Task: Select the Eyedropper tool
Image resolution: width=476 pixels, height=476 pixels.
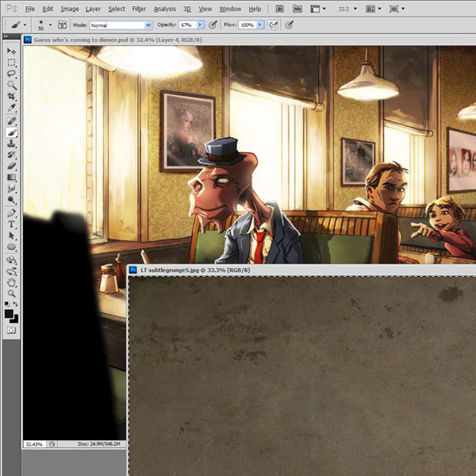Action: coord(12,108)
